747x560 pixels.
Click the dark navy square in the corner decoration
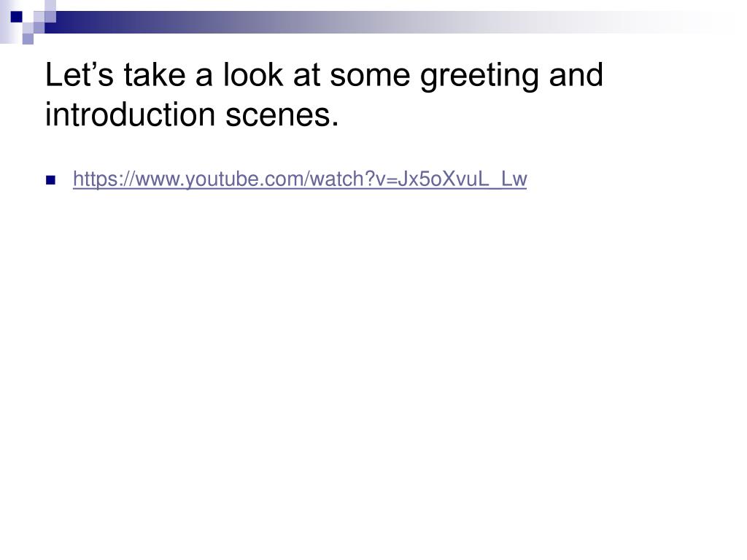click(x=17, y=17)
